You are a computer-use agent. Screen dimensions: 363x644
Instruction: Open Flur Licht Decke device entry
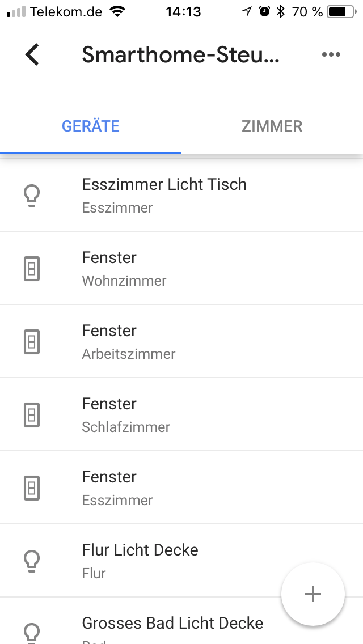140,560
